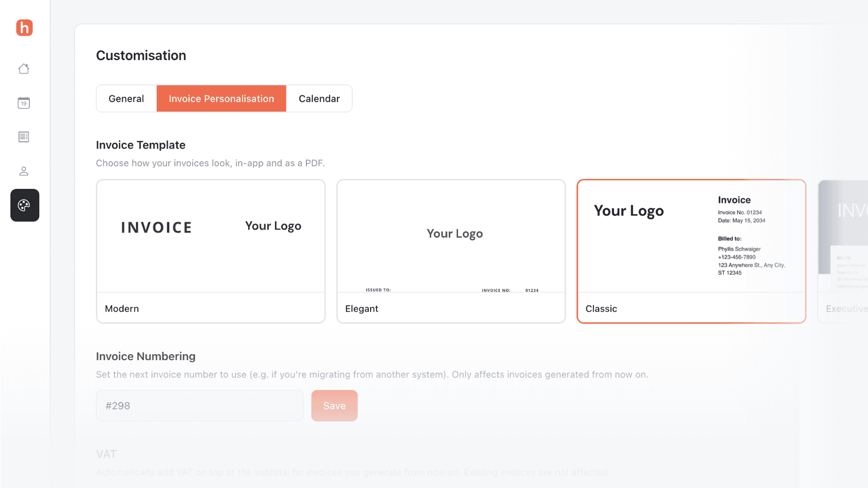Open the Home page from sidebar
This screenshot has width=868, height=488.
24,69
